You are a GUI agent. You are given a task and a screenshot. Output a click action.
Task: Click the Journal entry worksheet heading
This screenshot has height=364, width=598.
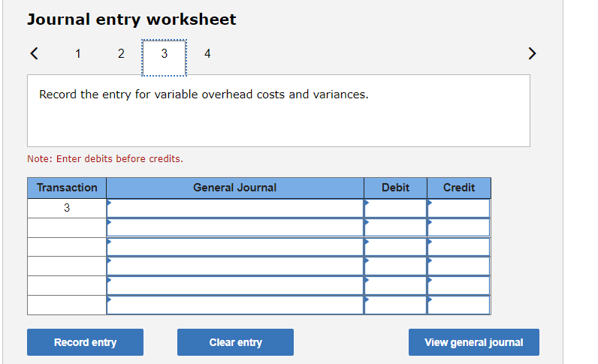click(x=131, y=20)
